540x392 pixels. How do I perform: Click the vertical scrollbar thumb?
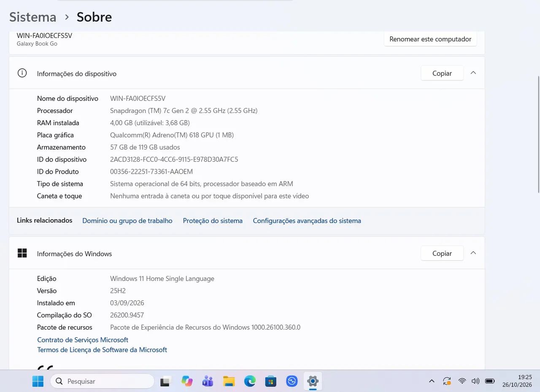coord(538,134)
